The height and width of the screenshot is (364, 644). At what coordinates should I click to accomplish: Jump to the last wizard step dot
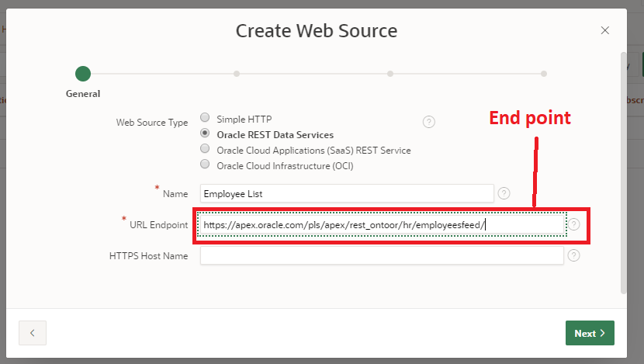coord(544,74)
